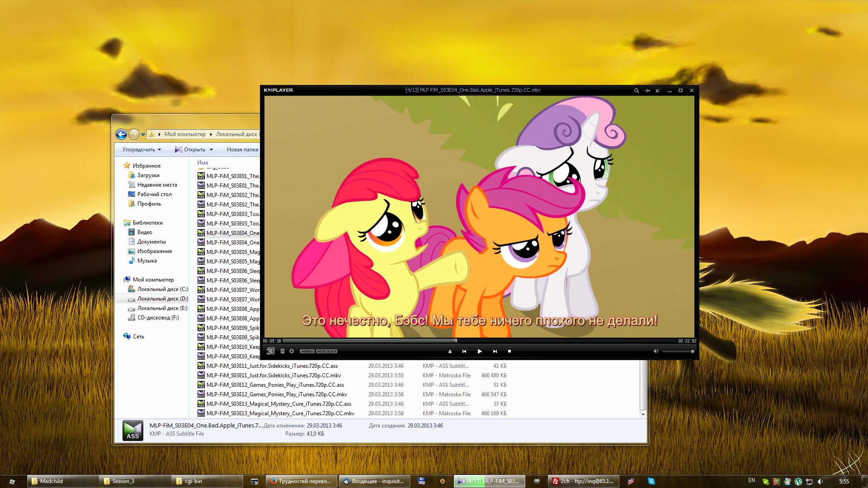The height and width of the screenshot is (488, 868).
Task: Skip to the previous track
Action: [464, 351]
